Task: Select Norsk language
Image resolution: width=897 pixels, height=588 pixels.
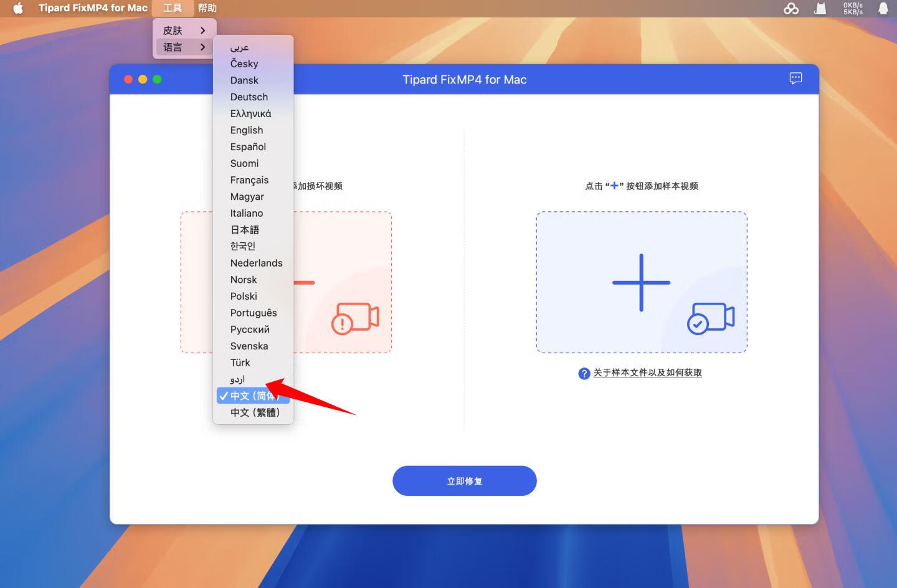Action: 253,280
